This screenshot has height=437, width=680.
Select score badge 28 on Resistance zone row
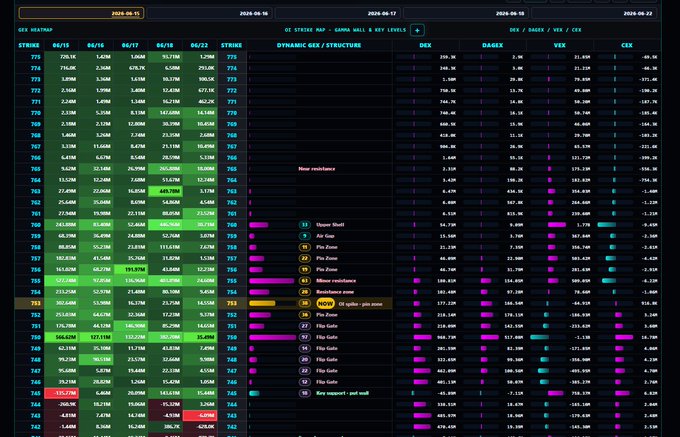tap(304, 292)
